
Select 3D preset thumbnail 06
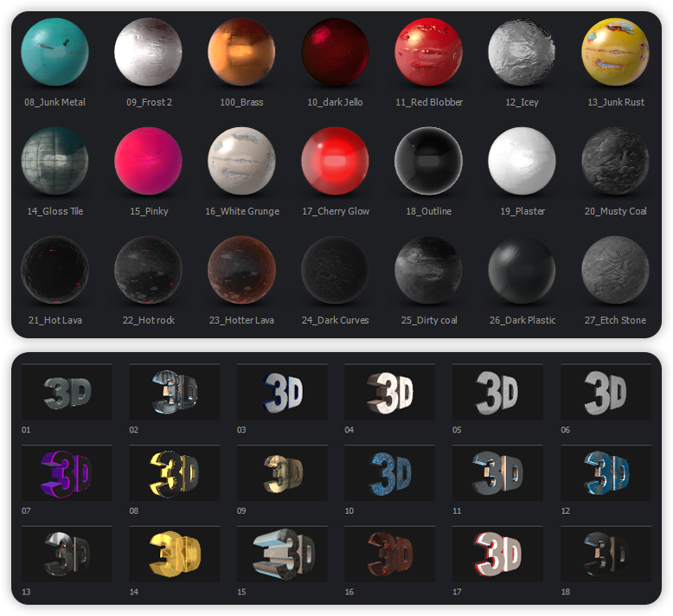606,392
